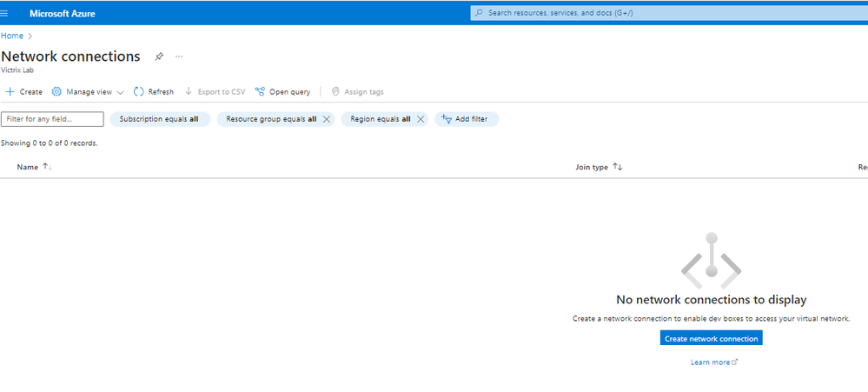This screenshot has width=868, height=392.
Task: Click the Create toolbar button
Action: [x=23, y=92]
